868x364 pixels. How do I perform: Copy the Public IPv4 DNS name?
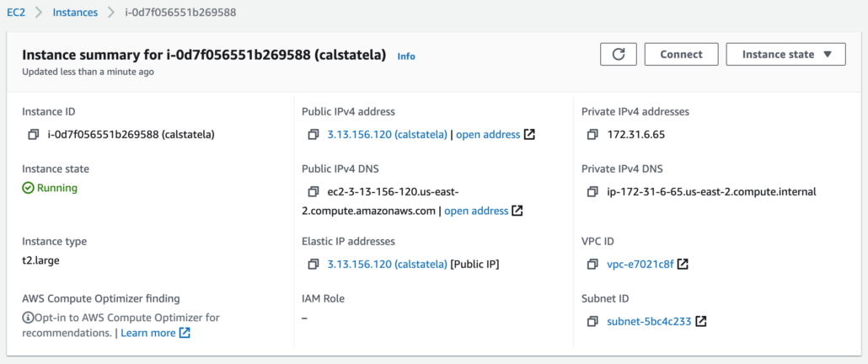tap(313, 192)
